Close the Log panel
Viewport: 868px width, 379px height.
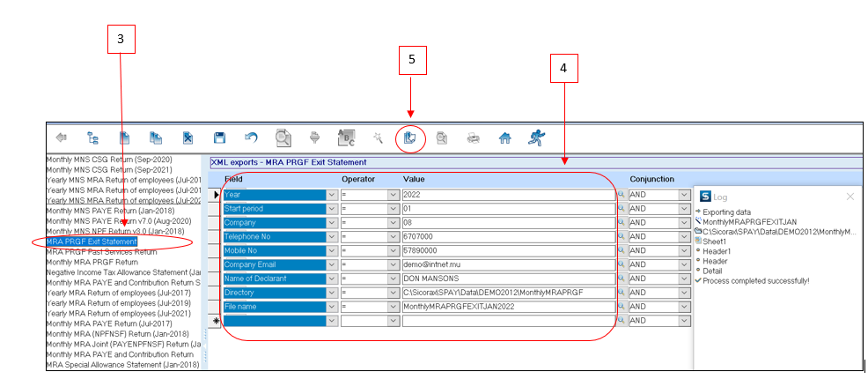point(850,197)
